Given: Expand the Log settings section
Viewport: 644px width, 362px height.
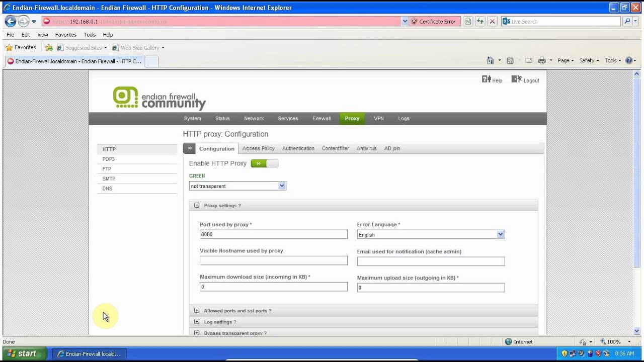Looking at the screenshot, I should click(x=197, y=322).
